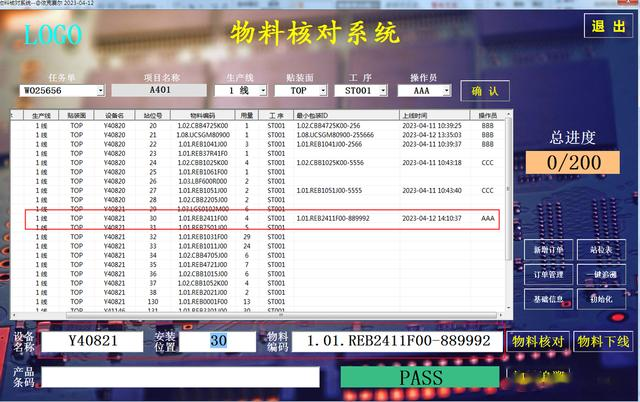Expand the 生产线 1线 dropdown
This screenshot has width=640, height=402.
pos(263,91)
